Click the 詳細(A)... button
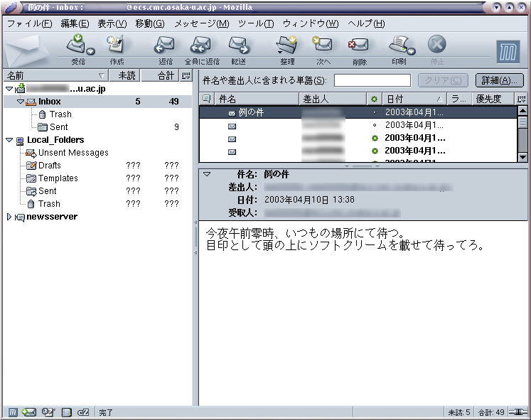 pyautogui.click(x=499, y=80)
